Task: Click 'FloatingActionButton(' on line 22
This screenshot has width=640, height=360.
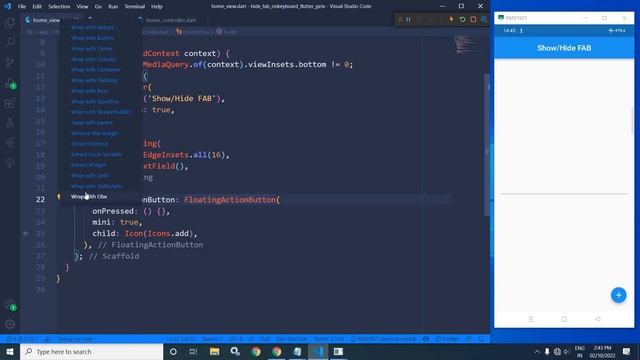Action: point(232,200)
